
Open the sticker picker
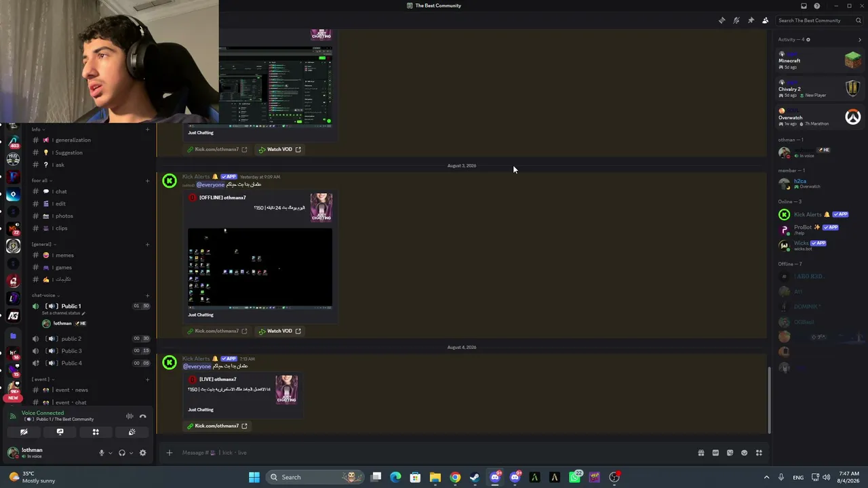point(730,453)
